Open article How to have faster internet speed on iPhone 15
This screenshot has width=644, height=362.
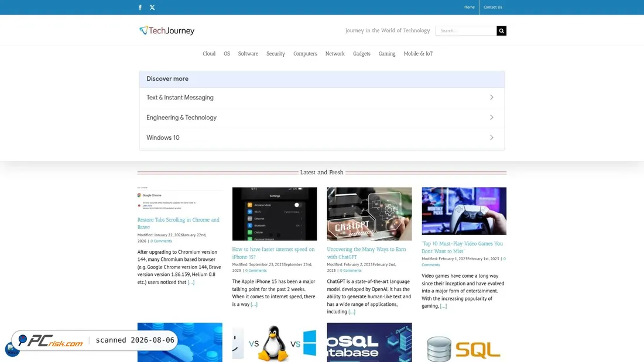click(x=273, y=253)
